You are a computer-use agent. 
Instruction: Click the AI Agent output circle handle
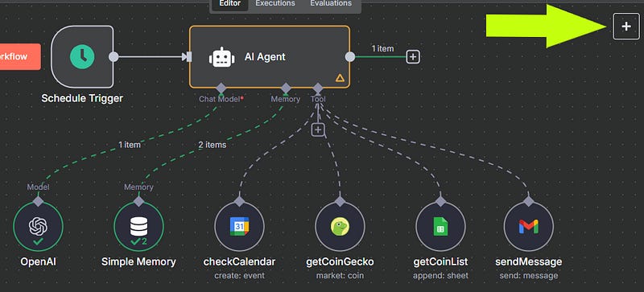pyautogui.click(x=350, y=56)
